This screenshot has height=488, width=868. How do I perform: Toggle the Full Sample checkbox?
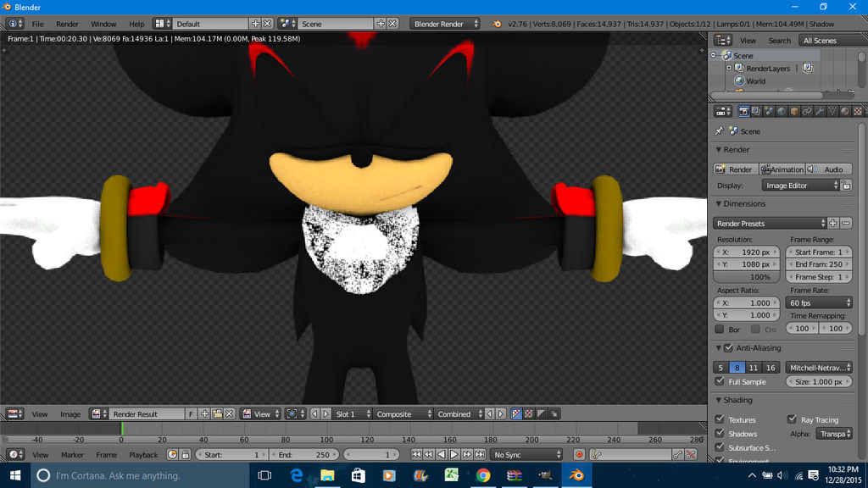pos(720,382)
